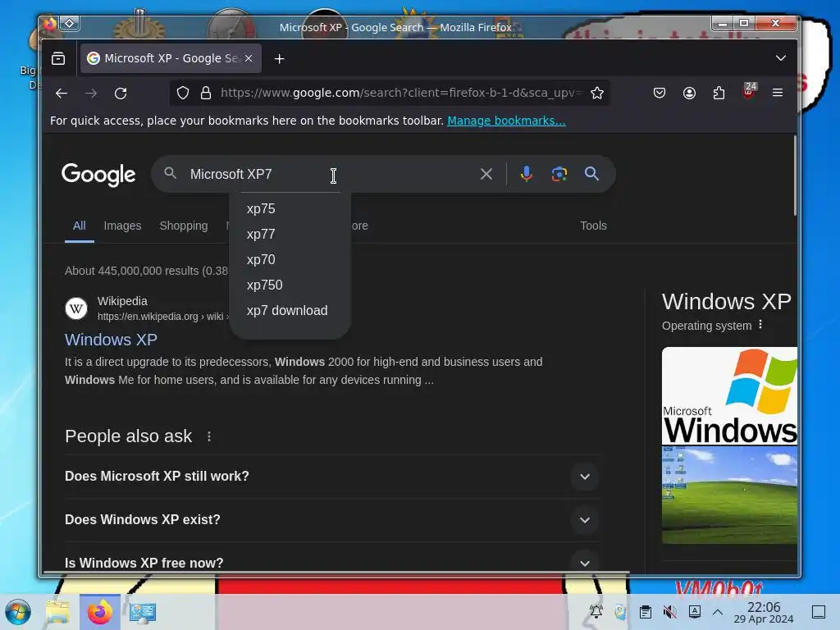Switch to the All results tab
The height and width of the screenshot is (630, 840).
point(80,226)
